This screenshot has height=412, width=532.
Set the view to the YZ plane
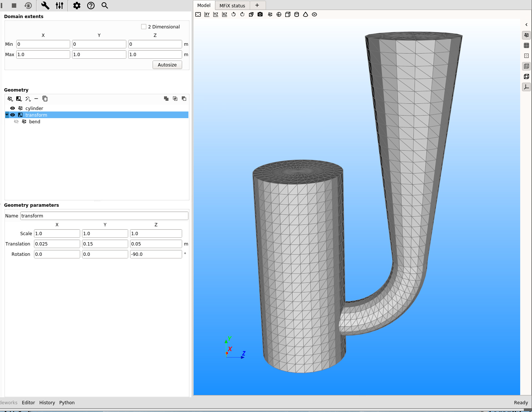pyautogui.click(x=216, y=14)
